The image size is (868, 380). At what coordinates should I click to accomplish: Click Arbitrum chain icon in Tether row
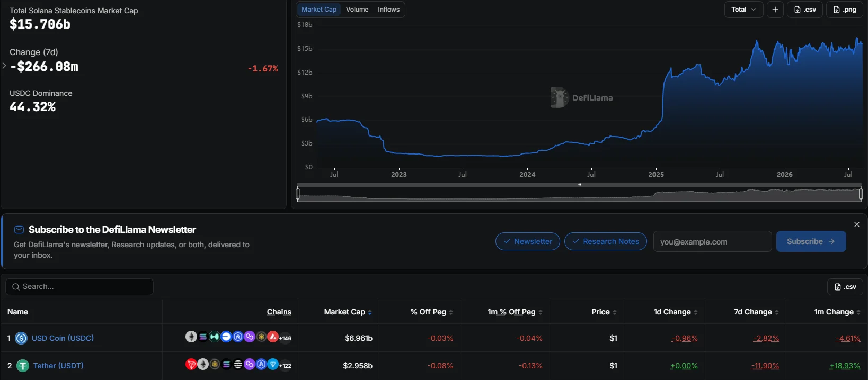coord(261,364)
